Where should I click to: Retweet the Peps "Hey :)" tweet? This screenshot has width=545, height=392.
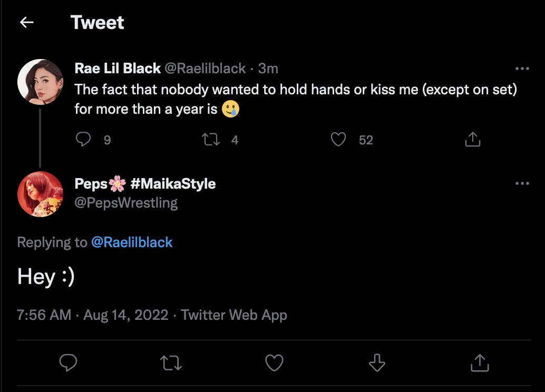171,362
